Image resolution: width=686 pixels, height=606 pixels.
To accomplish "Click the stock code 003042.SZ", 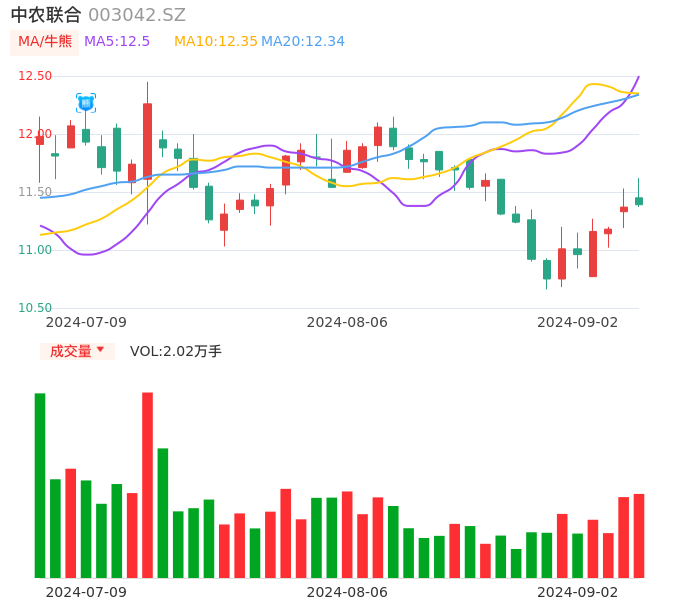I will click(137, 15).
